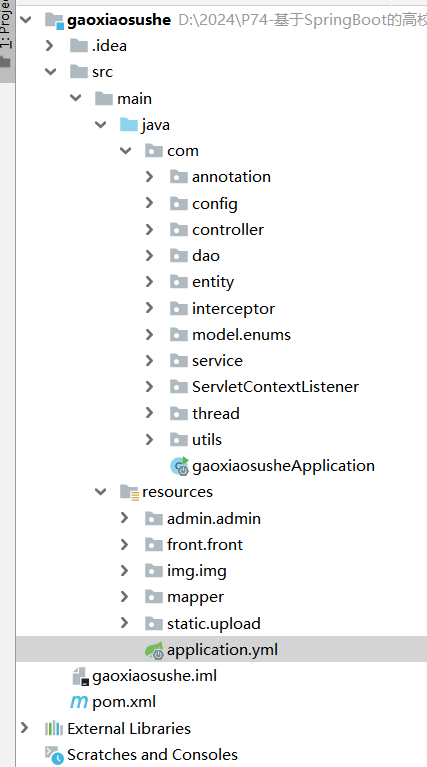Click the Scratches and Consoles icon
The image size is (427, 767).
[54, 755]
